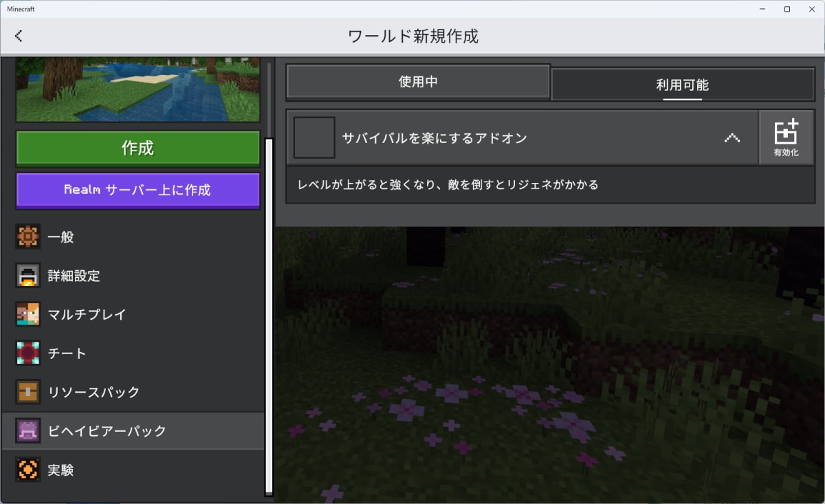Click the orange icon beside 実験

[x=28, y=470]
